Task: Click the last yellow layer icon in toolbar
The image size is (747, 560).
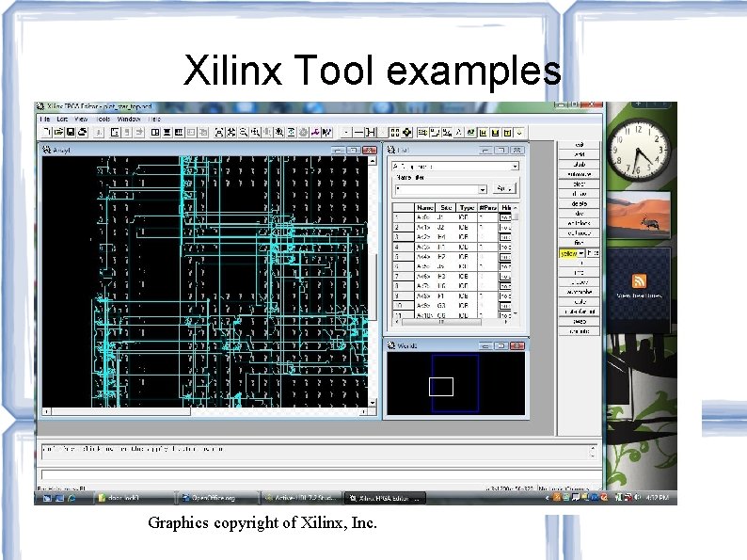Action: pyautogui.click(x=507, y=133)
